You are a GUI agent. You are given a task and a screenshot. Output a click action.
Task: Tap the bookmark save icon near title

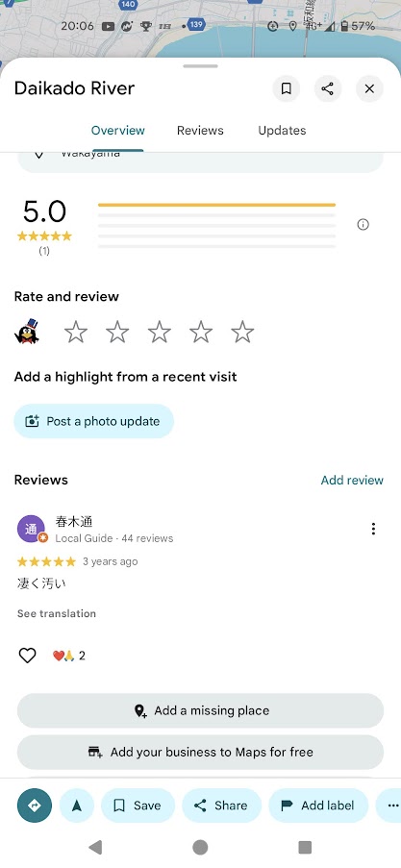pyautogui.click(x=287, y=88)
